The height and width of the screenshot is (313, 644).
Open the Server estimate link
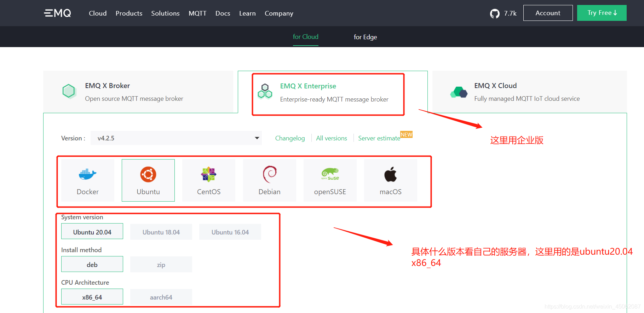coord(379,138)
